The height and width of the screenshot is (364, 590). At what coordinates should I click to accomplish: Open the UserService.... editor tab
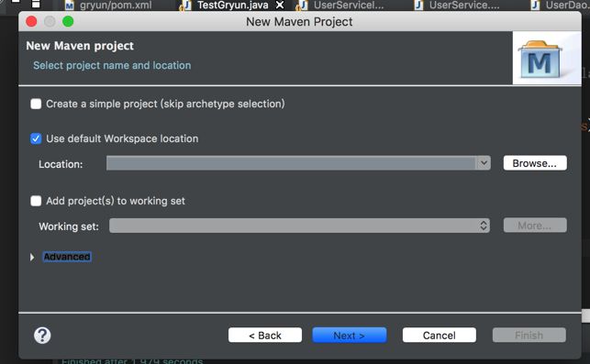[457, 6]
